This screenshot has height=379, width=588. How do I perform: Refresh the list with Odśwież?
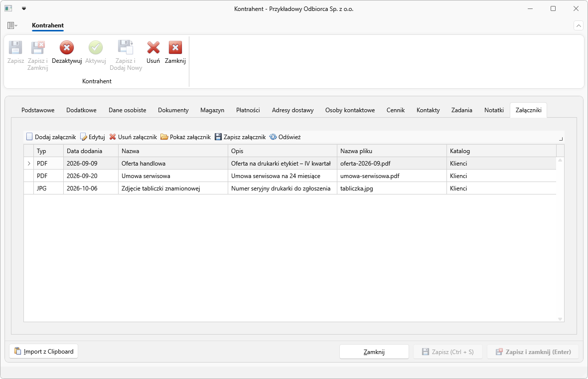tap(285, 137)
